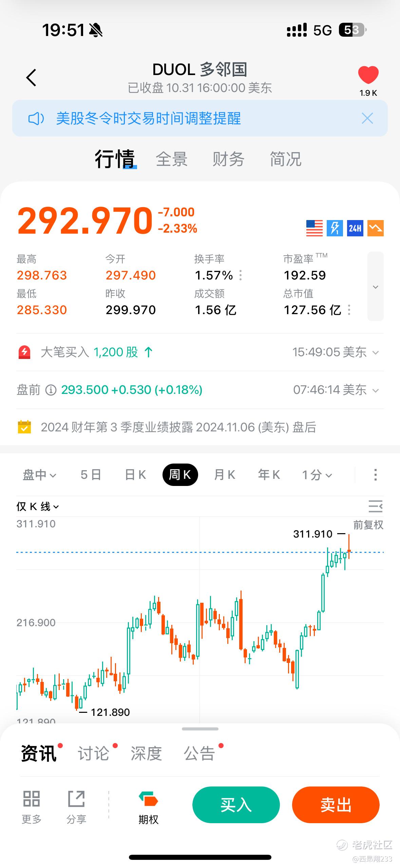The image size is (400, 868).
Task: Switch to the 简况 tab
Action: [285, 159]
